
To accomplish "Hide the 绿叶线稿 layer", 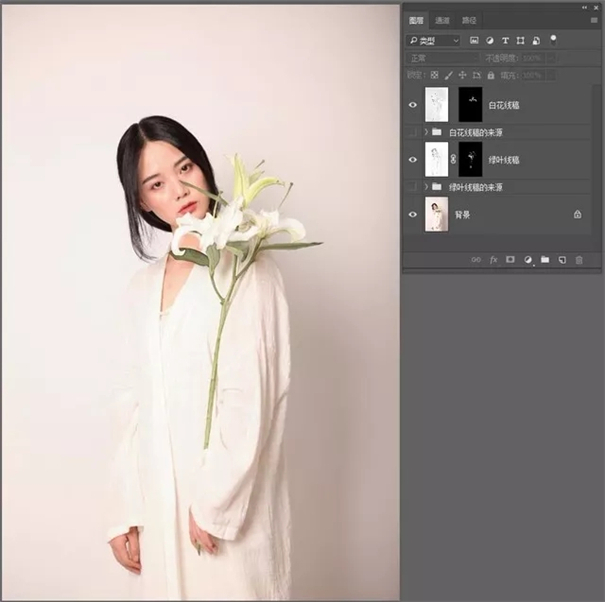I will click(x=413, y=159).
